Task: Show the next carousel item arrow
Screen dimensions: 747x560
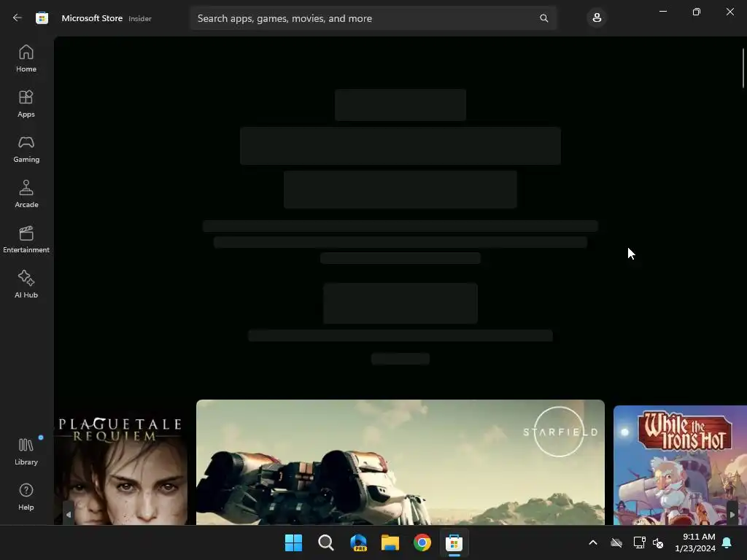Action: click(x=732, y=514)
